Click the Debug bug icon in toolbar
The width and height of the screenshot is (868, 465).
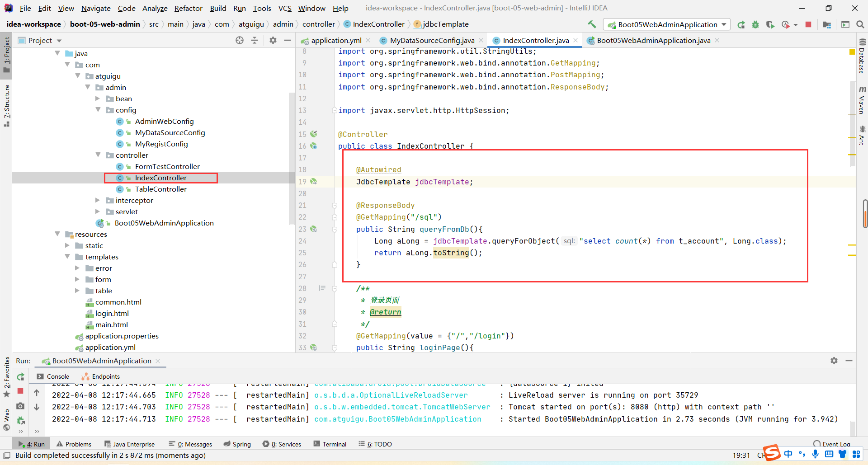tap(755, 24)
